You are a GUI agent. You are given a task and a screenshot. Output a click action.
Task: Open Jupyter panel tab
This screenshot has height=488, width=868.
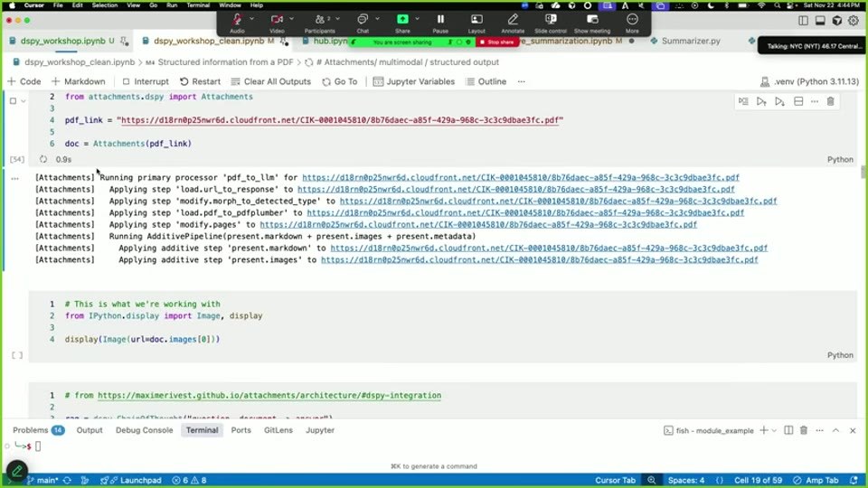click(x=320, y=430)
